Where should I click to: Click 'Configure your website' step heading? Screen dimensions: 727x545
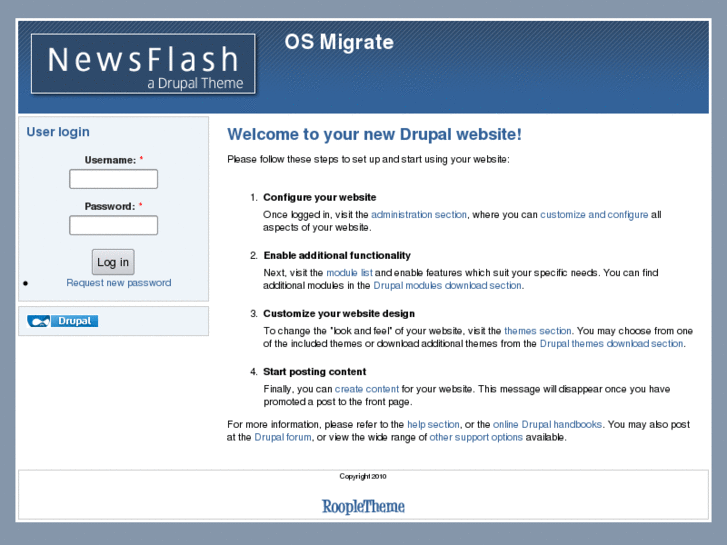(x=319, y=198)
